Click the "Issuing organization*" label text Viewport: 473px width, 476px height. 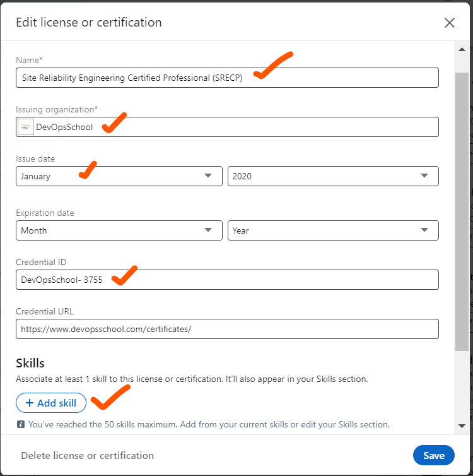(56, 109)
